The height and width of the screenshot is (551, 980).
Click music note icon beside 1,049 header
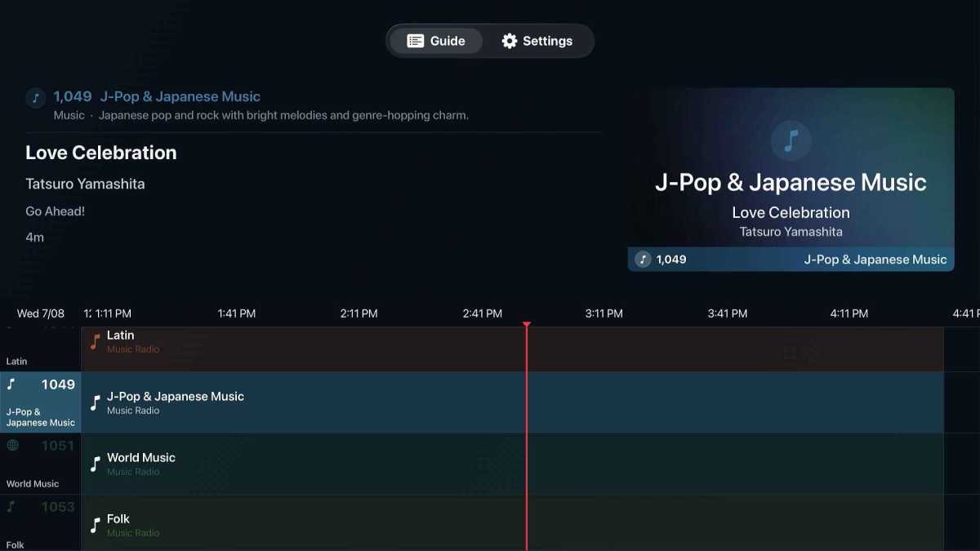coord(35,98)
